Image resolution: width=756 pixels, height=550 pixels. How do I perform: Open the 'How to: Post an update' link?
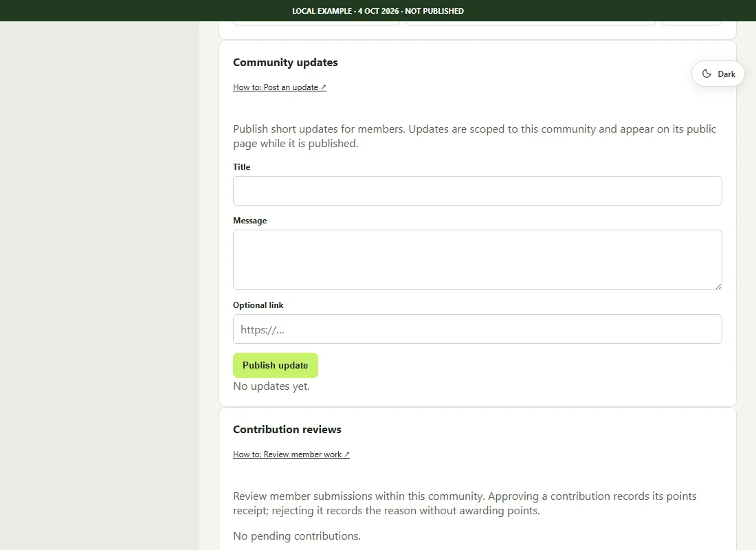click(279, 87)
